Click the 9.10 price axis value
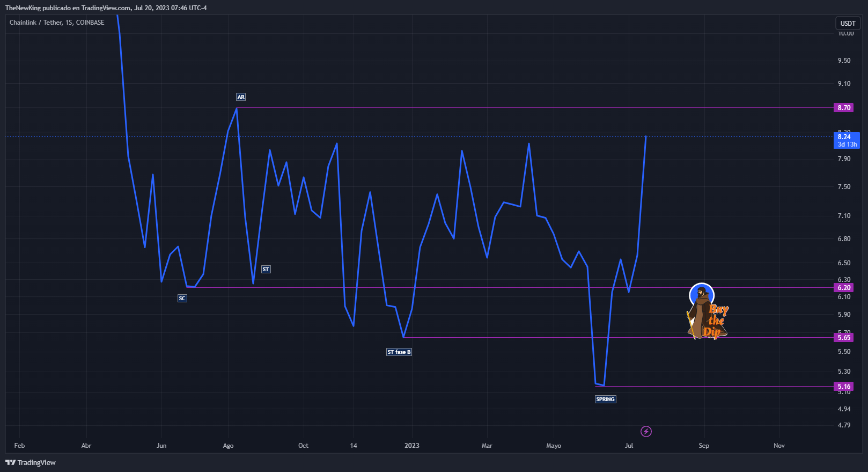868x472 pixels. (844, 84)
